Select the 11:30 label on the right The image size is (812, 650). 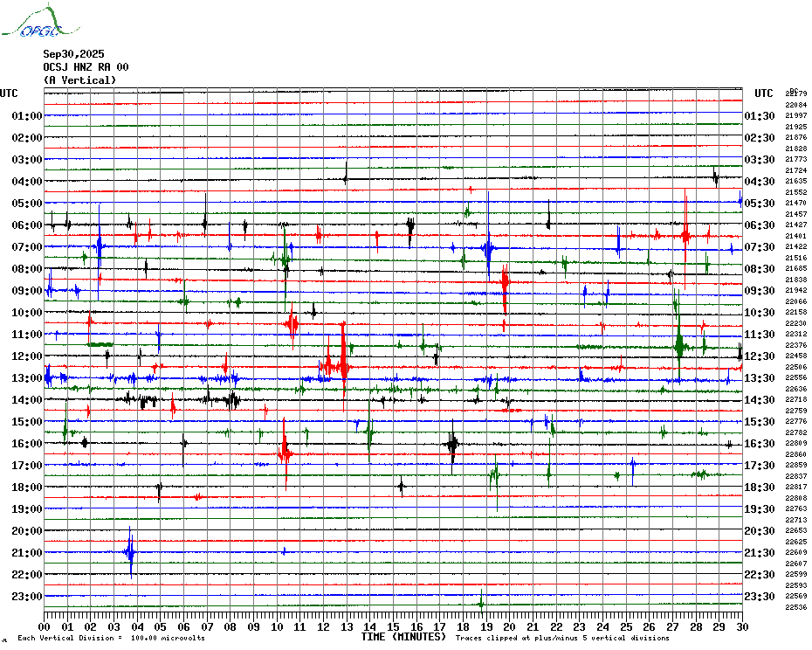coord(760,335)
